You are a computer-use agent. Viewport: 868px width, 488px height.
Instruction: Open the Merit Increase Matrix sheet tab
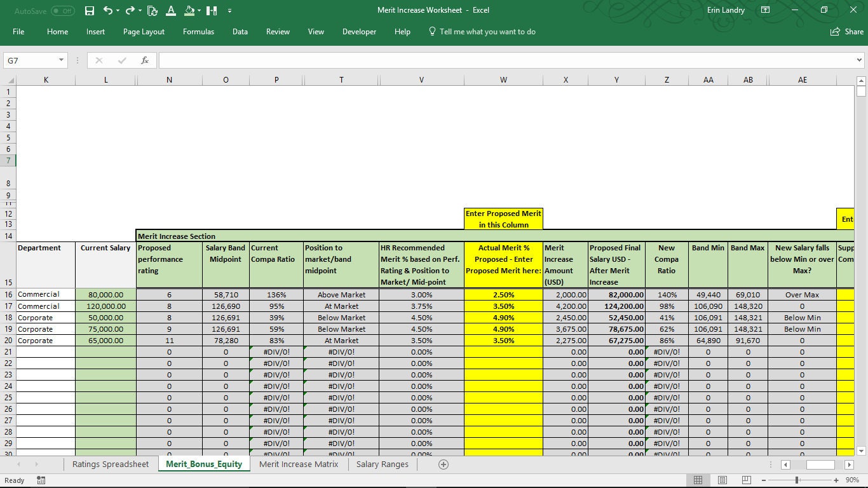click(299, 464)
